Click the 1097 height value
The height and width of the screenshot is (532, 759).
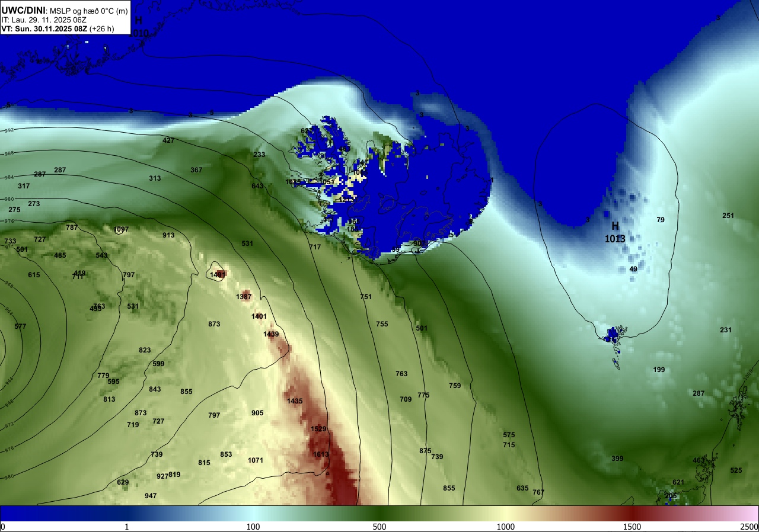pyautogui.click(x=121, y=229)
